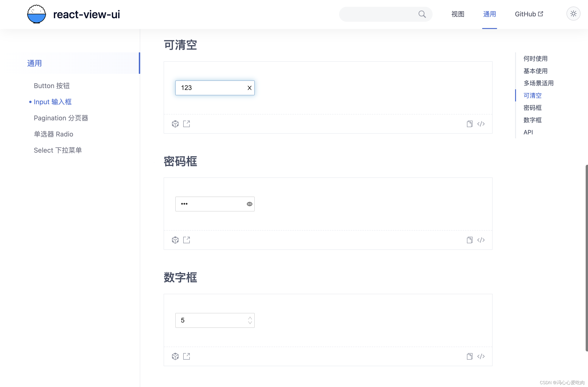588x387 pixels.
Task: Clear the input showing 123
Action: [249, 88]
